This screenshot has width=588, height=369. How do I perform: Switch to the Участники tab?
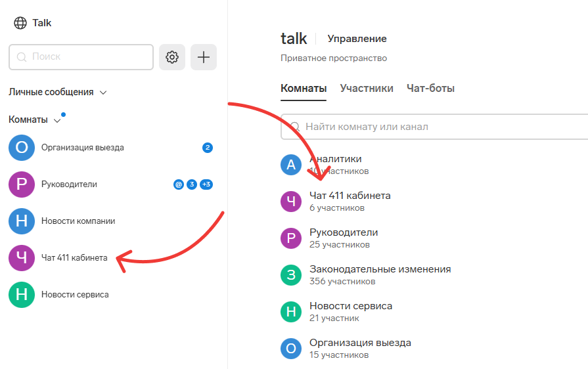pos(367,88)
